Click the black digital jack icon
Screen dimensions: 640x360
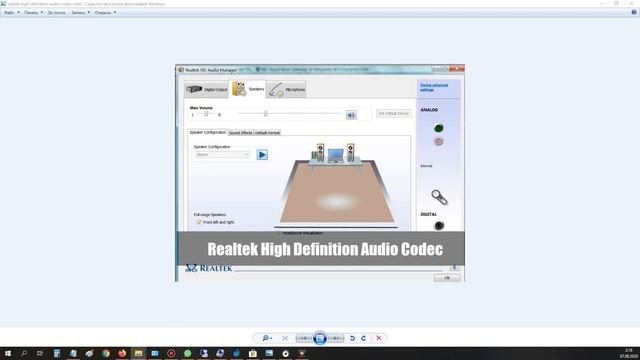439,225
